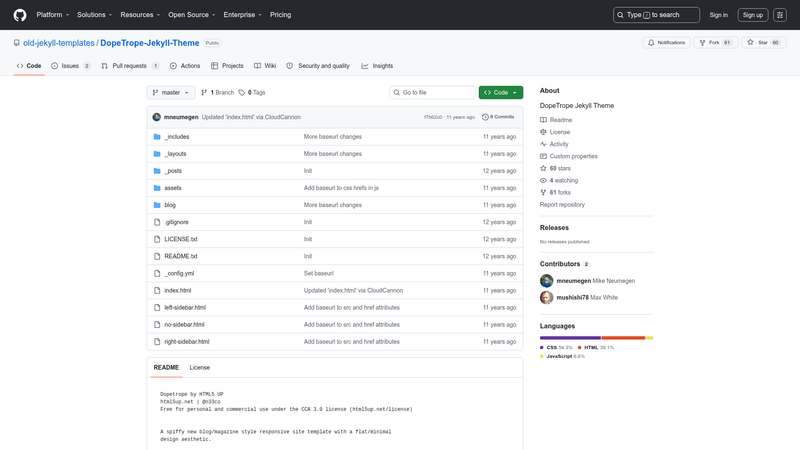
Task: Open the Platform menu
Action: click(53, 15)
